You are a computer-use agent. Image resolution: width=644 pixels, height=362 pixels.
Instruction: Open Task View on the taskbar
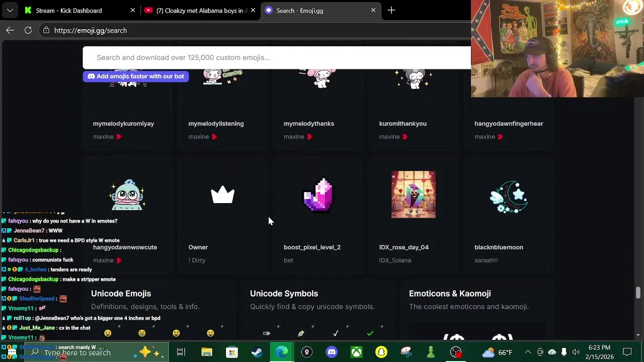[x=181, y=352]
